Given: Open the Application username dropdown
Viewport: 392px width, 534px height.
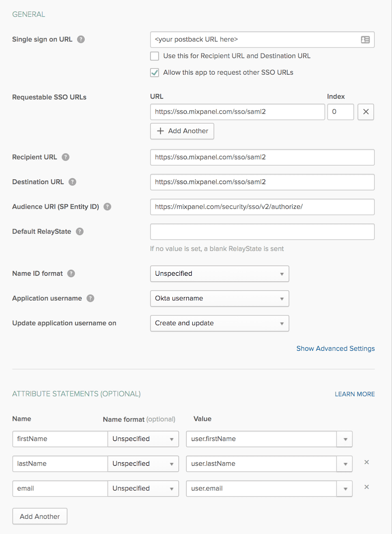Looking at the screenshot, I should tap(282, 298).
